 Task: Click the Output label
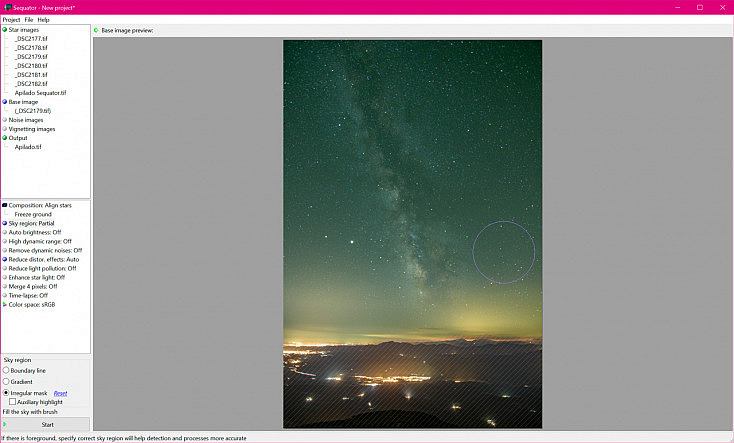pos(18,138)
